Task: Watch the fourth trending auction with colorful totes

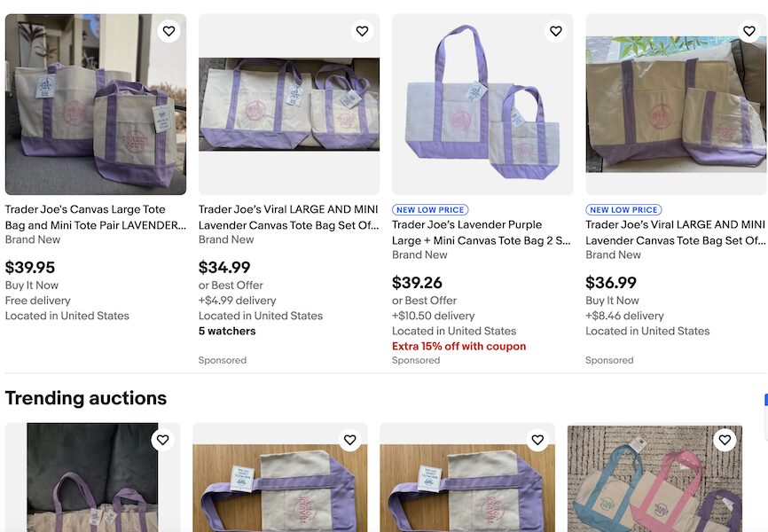Action: (725, 440)
